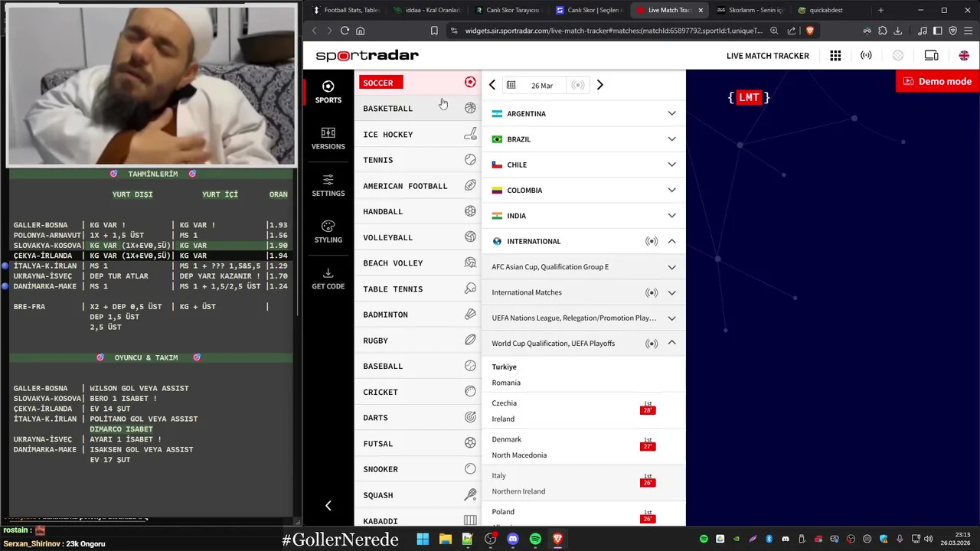Image resolution: width=980 pixels, height=551 pixels.
Task: Open the device preview icon in header
Action: coord(931,56)
